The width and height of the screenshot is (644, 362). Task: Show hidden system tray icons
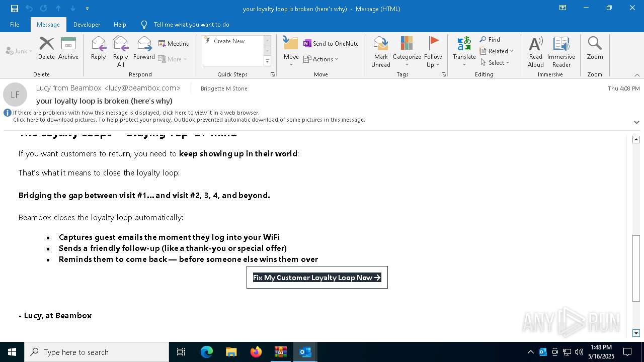click(x=530, y=352)
